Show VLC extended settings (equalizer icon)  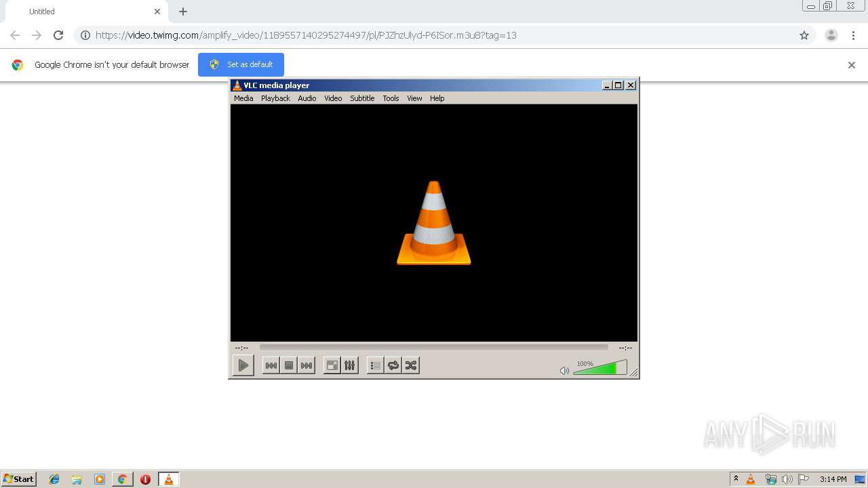pyautogui.click(x=350, y=365)
